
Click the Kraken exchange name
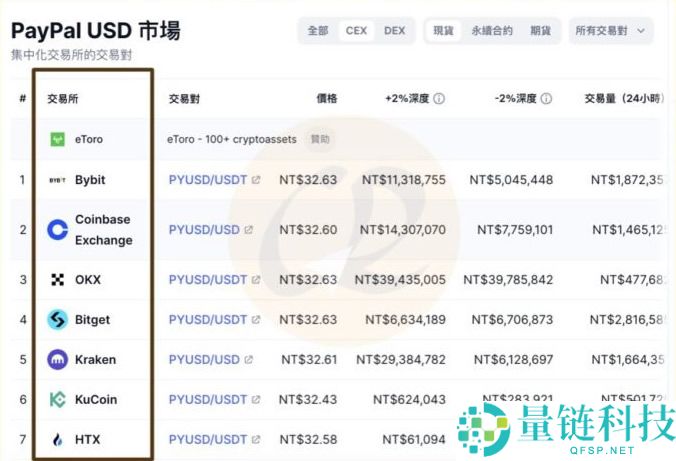click(95, 360)
